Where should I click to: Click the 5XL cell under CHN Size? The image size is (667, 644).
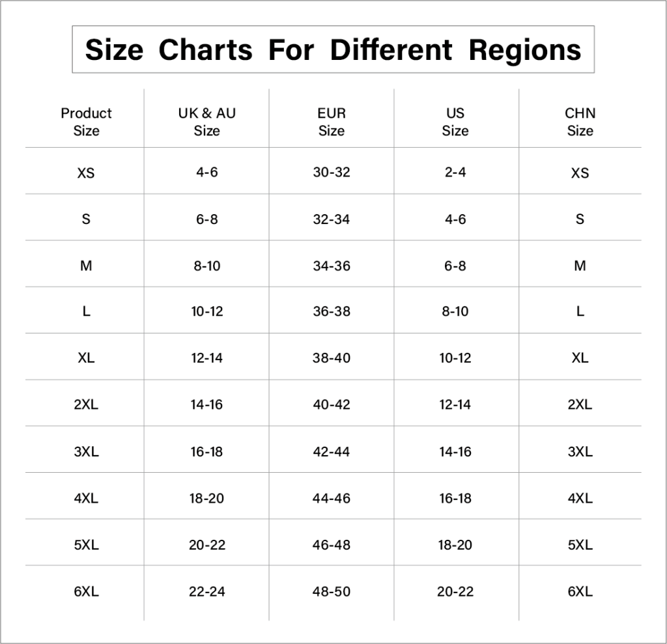point(580,544)
